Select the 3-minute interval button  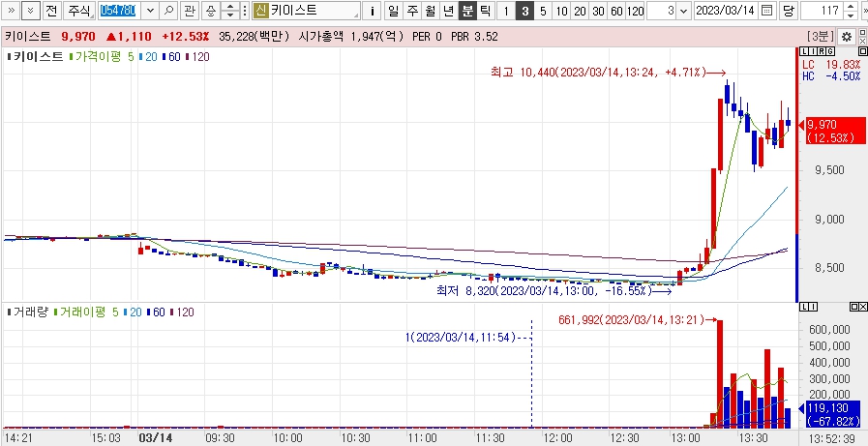(x=524, y=10)
